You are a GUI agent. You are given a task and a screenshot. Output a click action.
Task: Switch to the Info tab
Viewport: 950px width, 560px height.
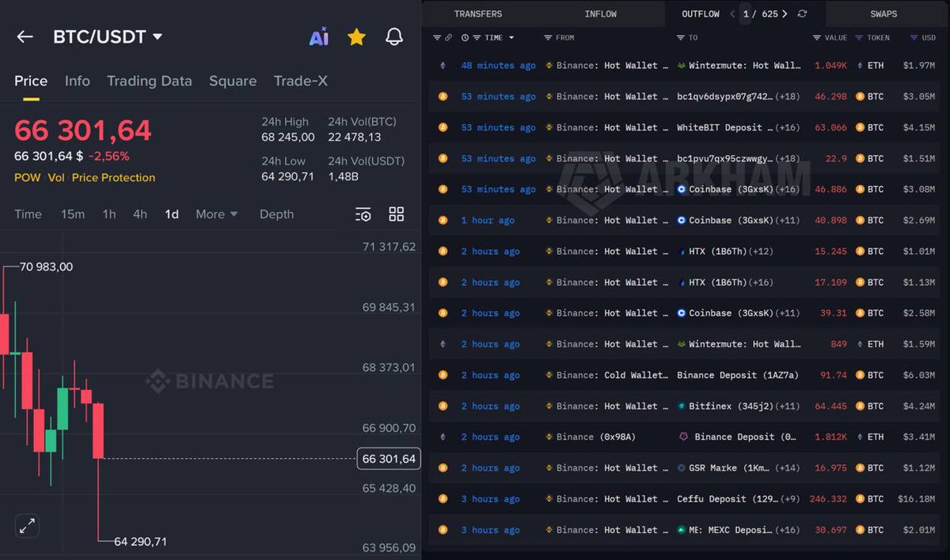(x=78, y=81)
